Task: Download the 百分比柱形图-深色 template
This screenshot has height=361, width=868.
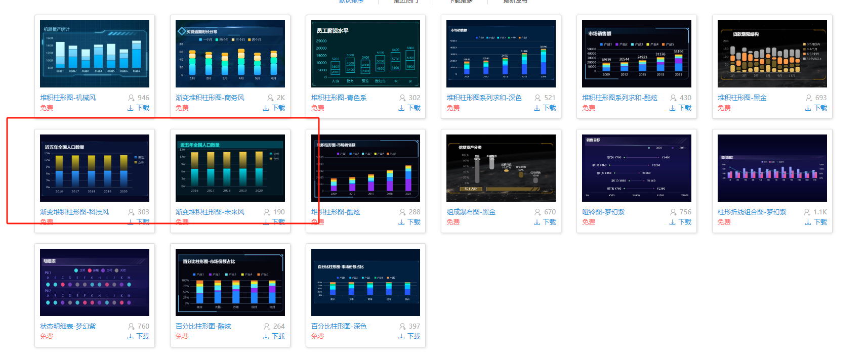Action: [409, 336]
